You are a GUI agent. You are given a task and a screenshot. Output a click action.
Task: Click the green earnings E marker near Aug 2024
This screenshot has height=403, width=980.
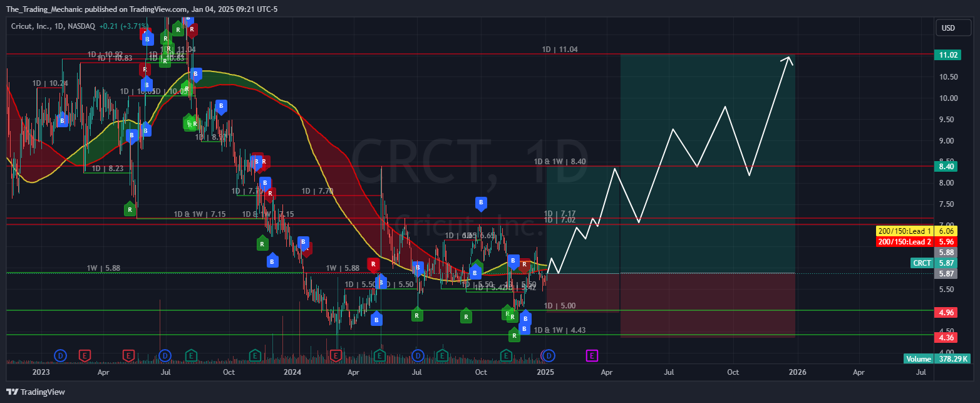tap(442, 356)
